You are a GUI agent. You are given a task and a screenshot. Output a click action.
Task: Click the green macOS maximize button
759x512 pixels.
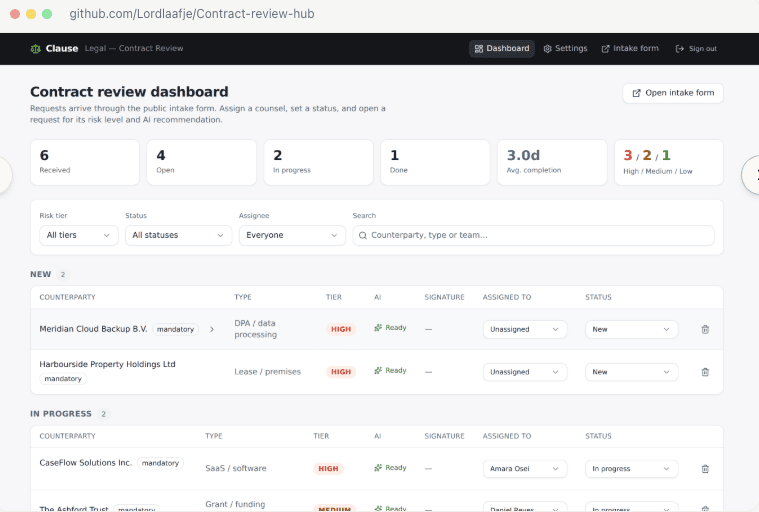(x=47, y=14)
